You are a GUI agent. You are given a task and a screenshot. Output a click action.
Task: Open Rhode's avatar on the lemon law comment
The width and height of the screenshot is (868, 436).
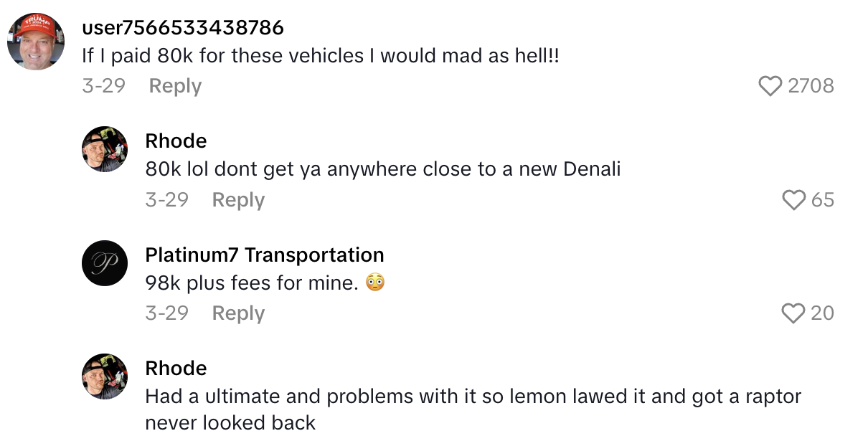pos(105,376)
